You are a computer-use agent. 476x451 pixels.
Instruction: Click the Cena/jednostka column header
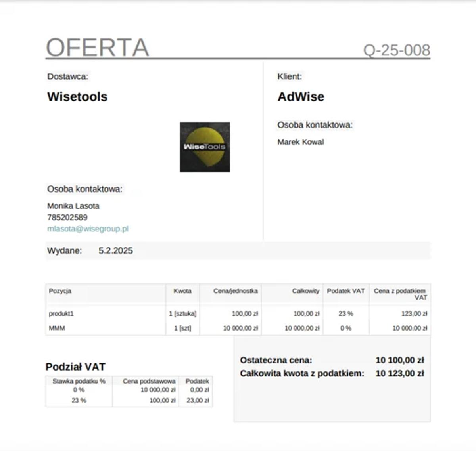point(236,291)
